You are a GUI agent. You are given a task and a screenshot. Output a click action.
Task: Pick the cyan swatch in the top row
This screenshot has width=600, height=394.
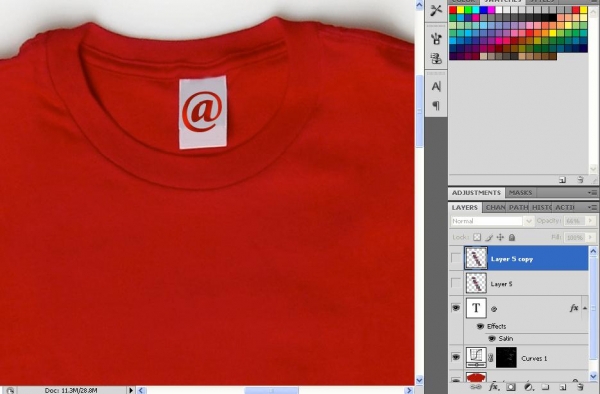point(476,10)
